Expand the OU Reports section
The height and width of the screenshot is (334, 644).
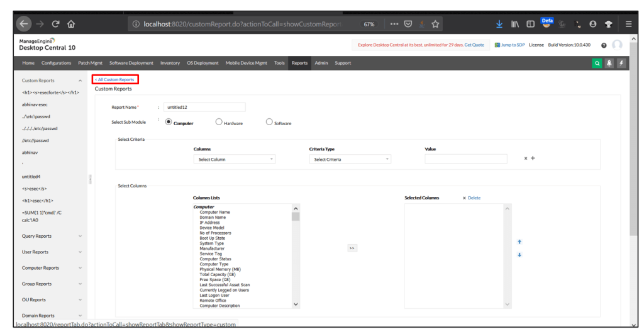80,300
